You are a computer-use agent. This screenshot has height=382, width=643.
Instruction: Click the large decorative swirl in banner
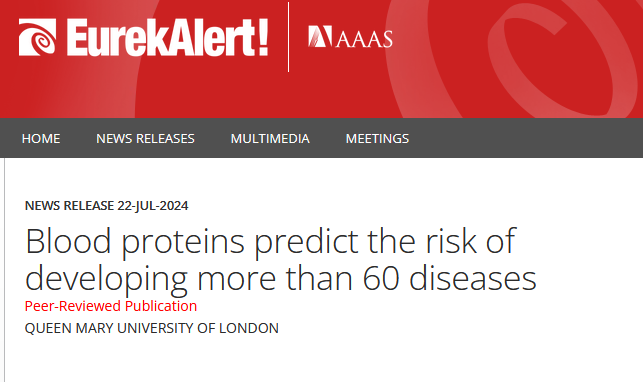pyautogui.click(x=513, y=59)
